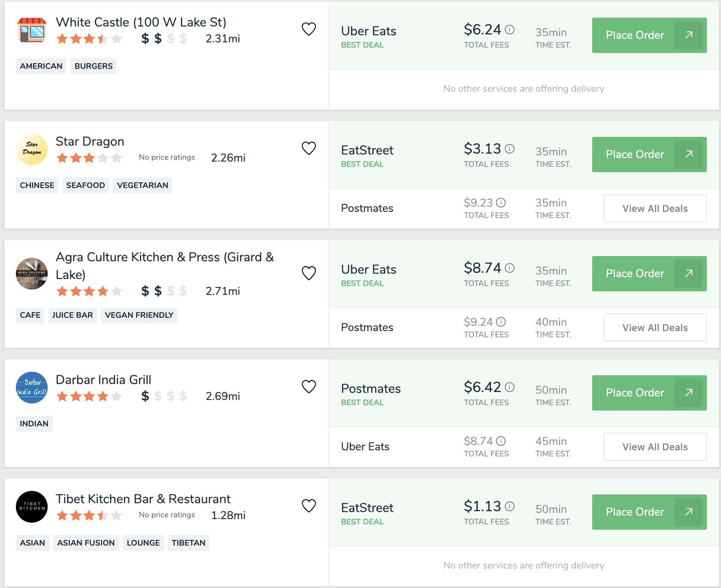Open the Tibet Kitchen logo
This screenshot has height=588, width=721.
[x=32, y=507]
